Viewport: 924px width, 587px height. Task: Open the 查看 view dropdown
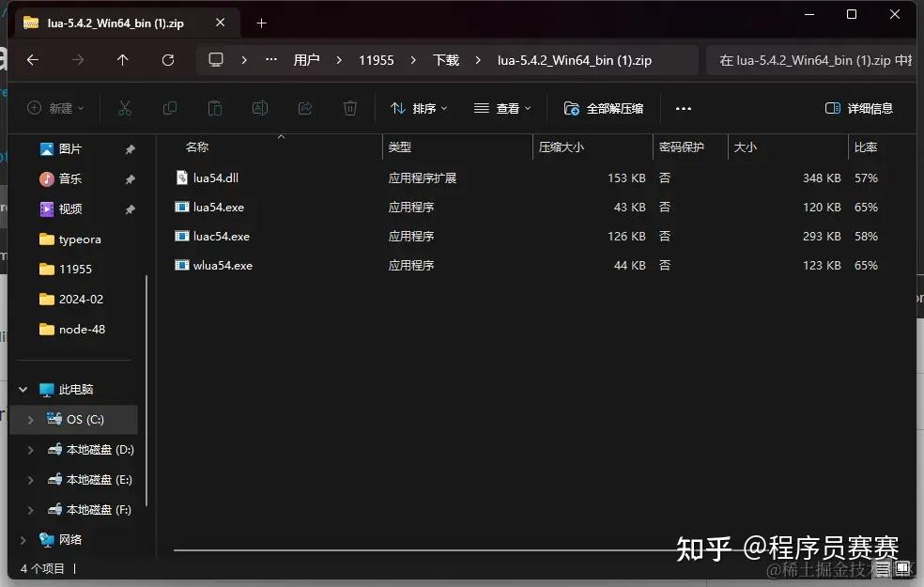pos(502,108)
